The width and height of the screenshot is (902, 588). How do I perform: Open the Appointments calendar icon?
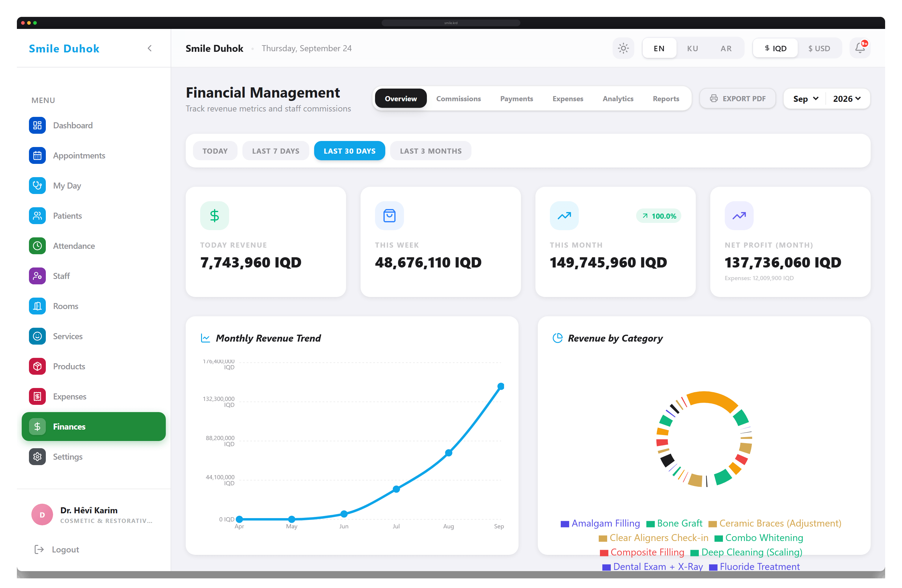pos(37,156)
